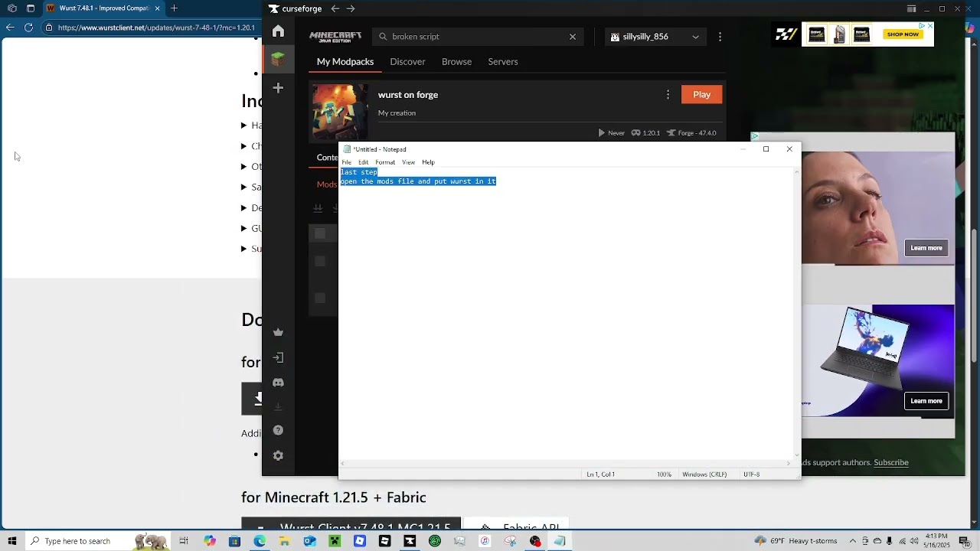The height and width of the screenshot is (551, 980).
Task: Click the Windows 'Type here to search' box
Action: (x=77, y=541)
